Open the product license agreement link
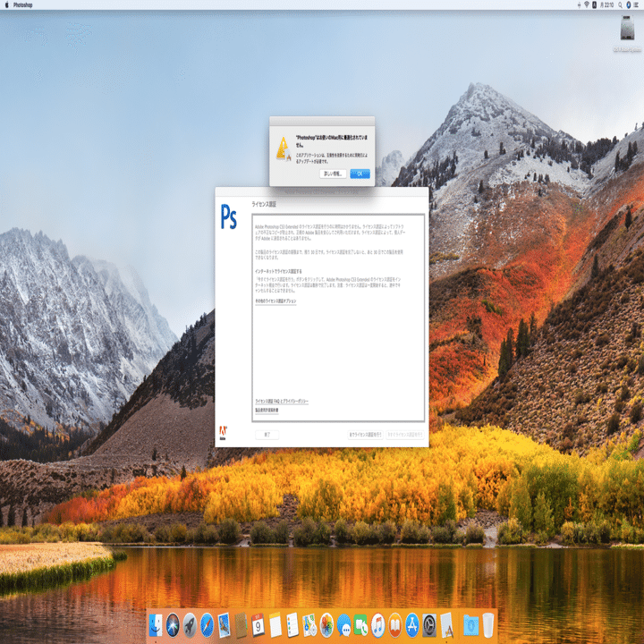 (x=267, y=410)
